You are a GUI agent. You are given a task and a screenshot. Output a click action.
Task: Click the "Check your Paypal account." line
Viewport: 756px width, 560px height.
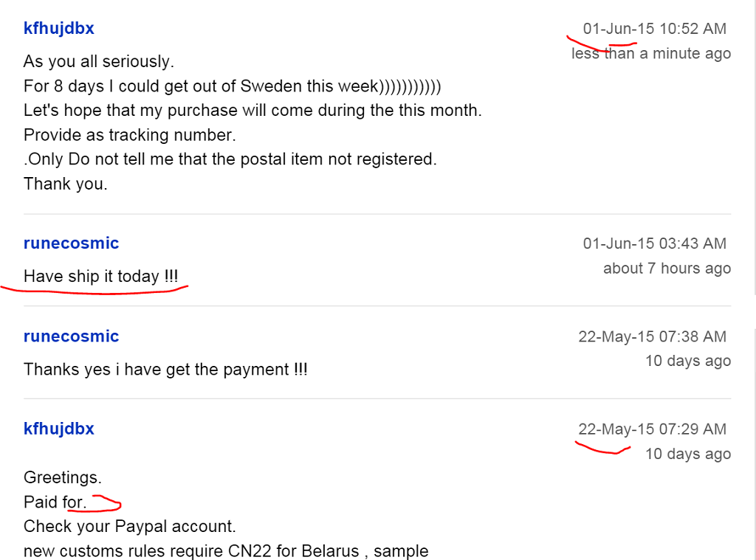(130, 527)
